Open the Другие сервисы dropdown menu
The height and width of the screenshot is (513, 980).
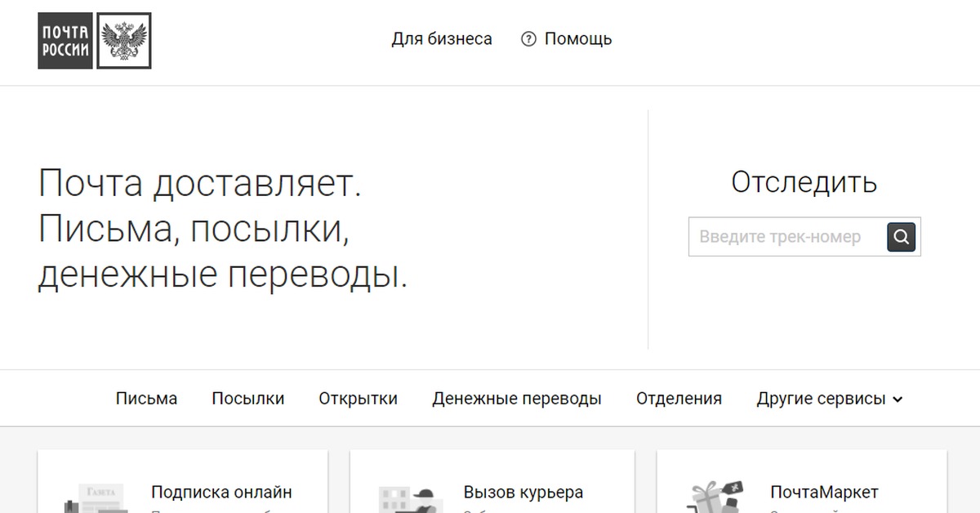pyautogui.click(x=821, y=399)
